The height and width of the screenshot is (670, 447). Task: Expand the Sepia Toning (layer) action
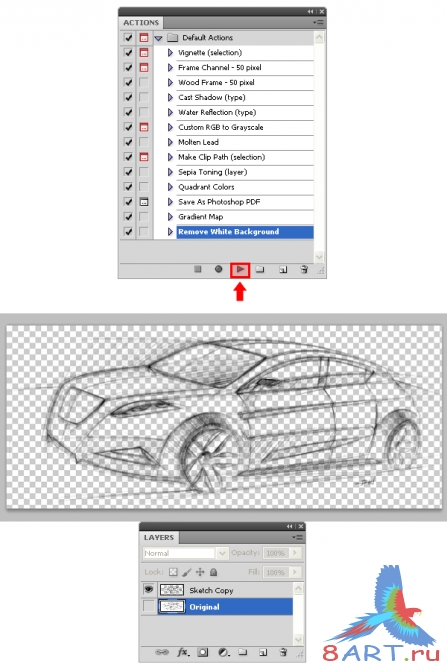click(170, 172)
